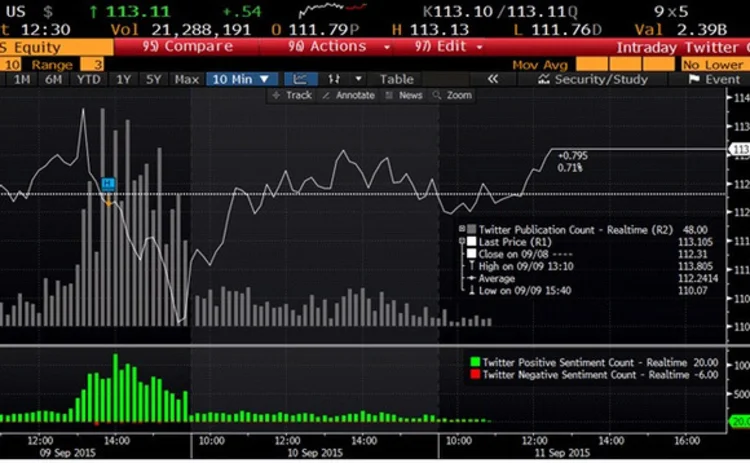
Task: Select the Max time range
Action: pyautogui.click(x=187, y=79)
